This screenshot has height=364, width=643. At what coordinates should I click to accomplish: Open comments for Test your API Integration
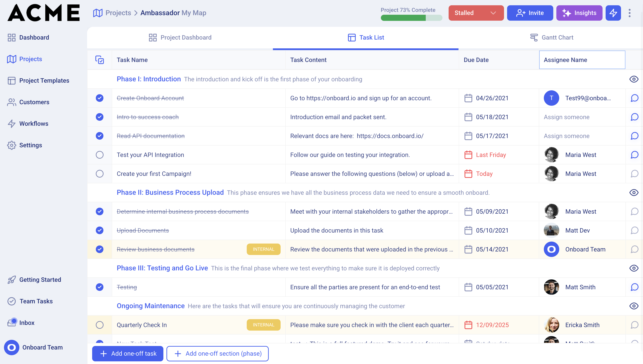pyautogui.click(x=635, y=155)
